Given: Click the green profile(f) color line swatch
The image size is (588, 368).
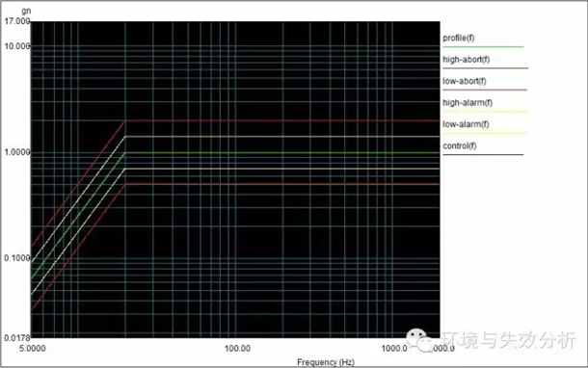Looking at the screenshot, I should pyautogui.click(x=483, y=47).
